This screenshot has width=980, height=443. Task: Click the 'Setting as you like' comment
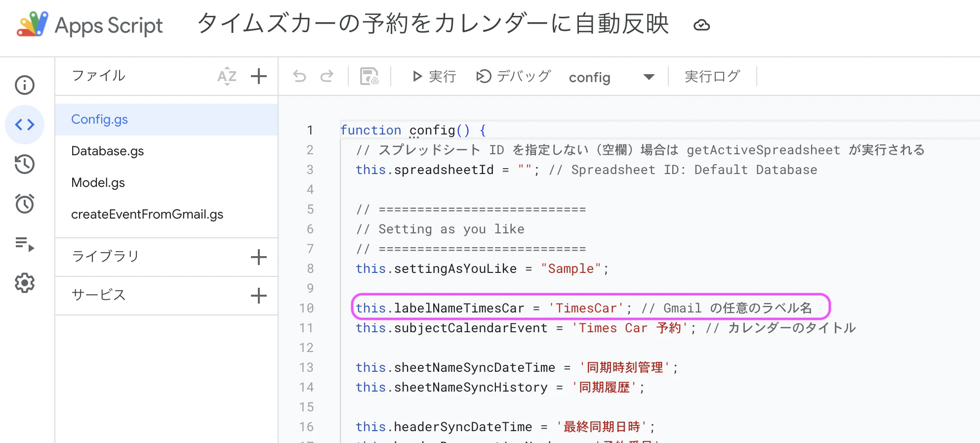tap(440, 229)
